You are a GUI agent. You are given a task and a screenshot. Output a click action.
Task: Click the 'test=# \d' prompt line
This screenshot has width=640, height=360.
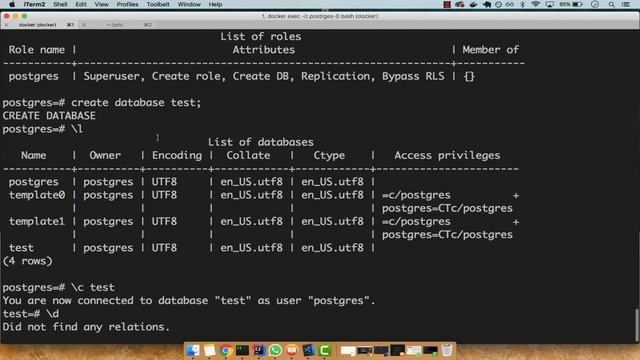31,314
